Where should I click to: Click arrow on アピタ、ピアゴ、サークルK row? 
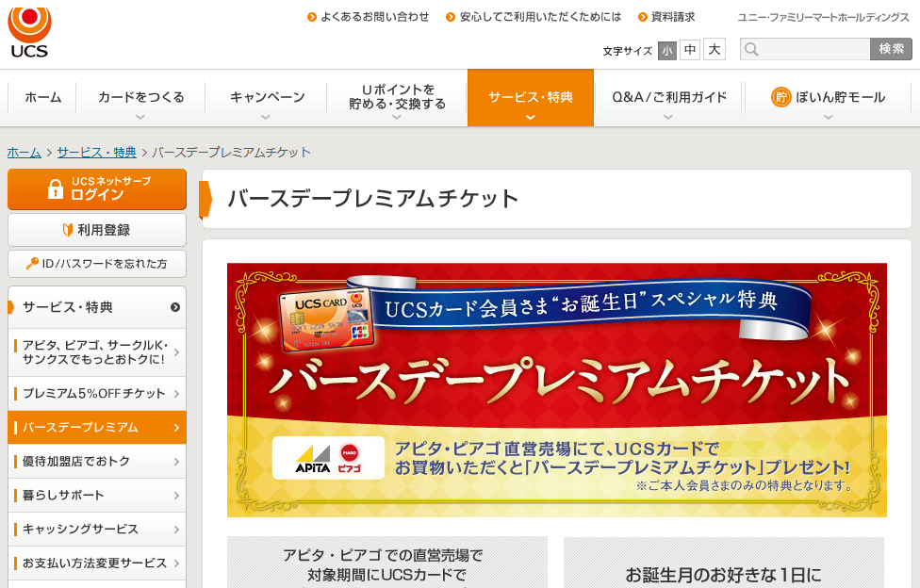tap(176, 352)
